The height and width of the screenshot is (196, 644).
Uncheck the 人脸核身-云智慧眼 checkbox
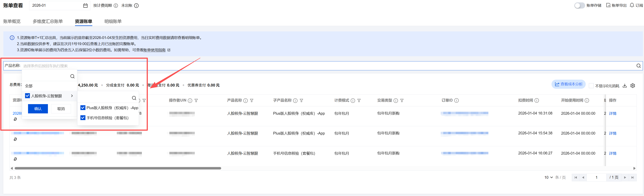tap(27, 96)
